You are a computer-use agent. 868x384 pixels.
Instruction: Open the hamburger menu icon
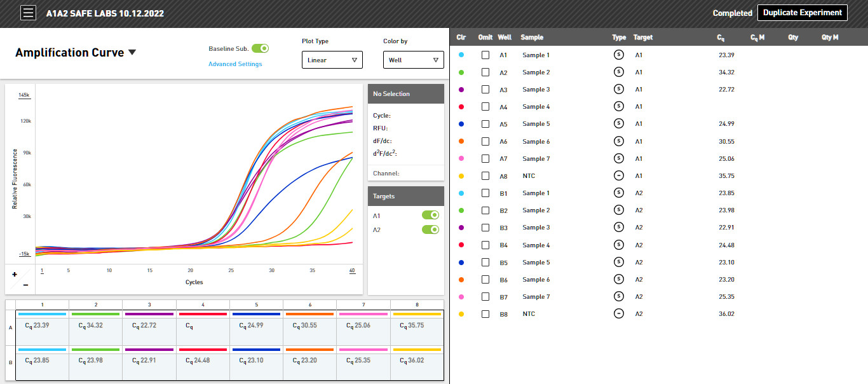click(x=29, y=13)
